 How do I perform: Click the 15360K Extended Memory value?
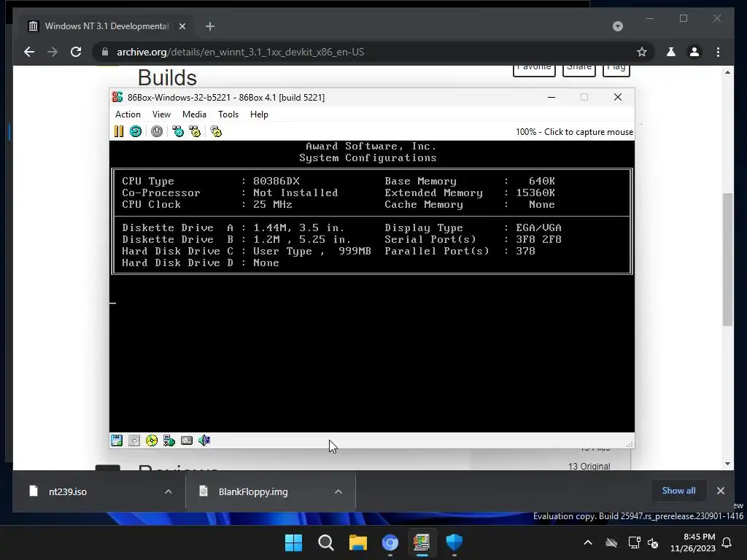click(x=535, y=192)
